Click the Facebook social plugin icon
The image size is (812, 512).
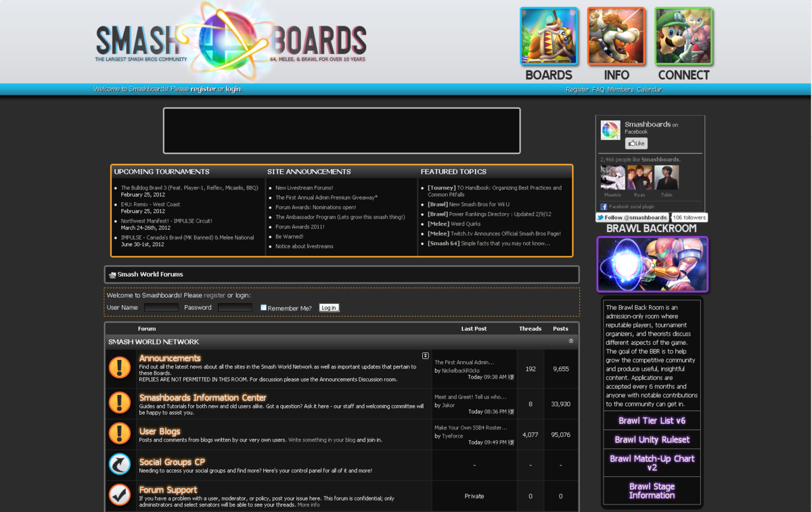[x=603, y=206]
